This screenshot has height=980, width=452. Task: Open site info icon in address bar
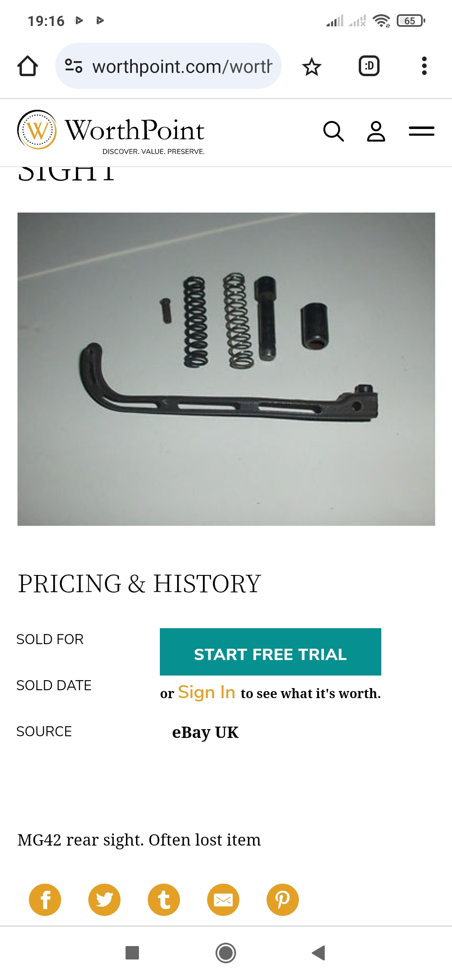(74, 66)
